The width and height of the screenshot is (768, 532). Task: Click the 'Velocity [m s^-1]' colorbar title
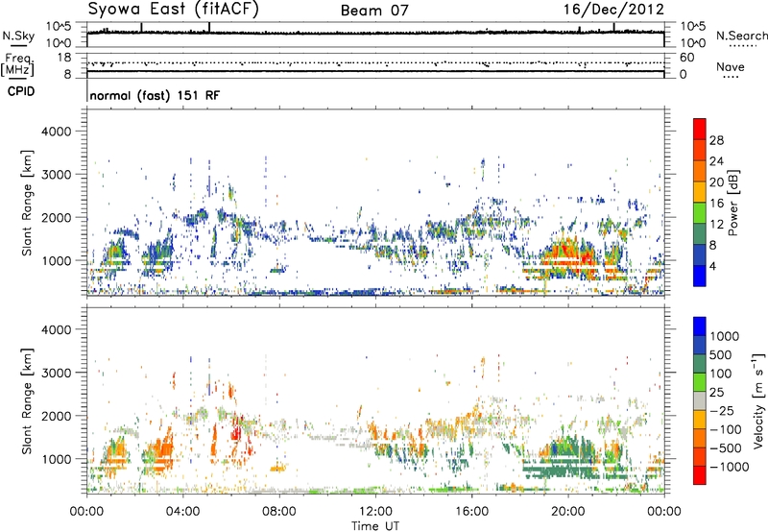click(758, 400)
